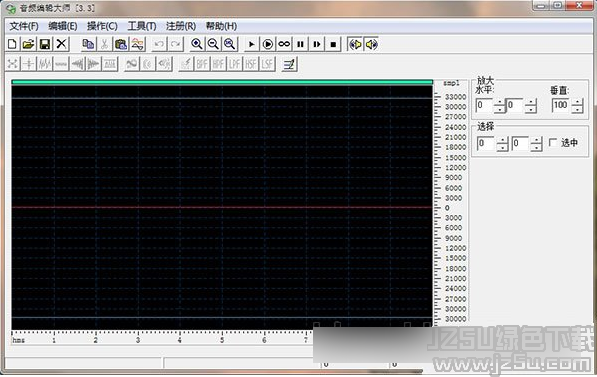Click the greyed waveform normalize icon
The image size is (597, 377).
point(45,64)
